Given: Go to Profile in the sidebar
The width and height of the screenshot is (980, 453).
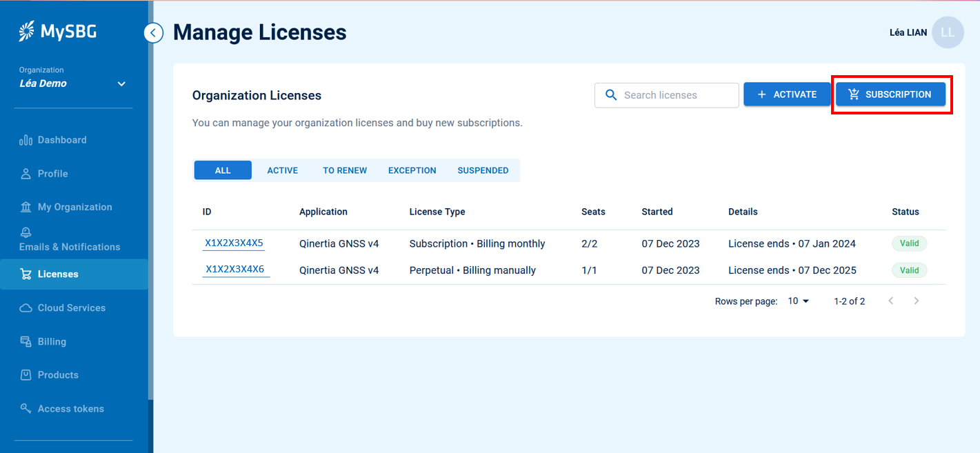Looking at the screenshot, I should 52,174.
